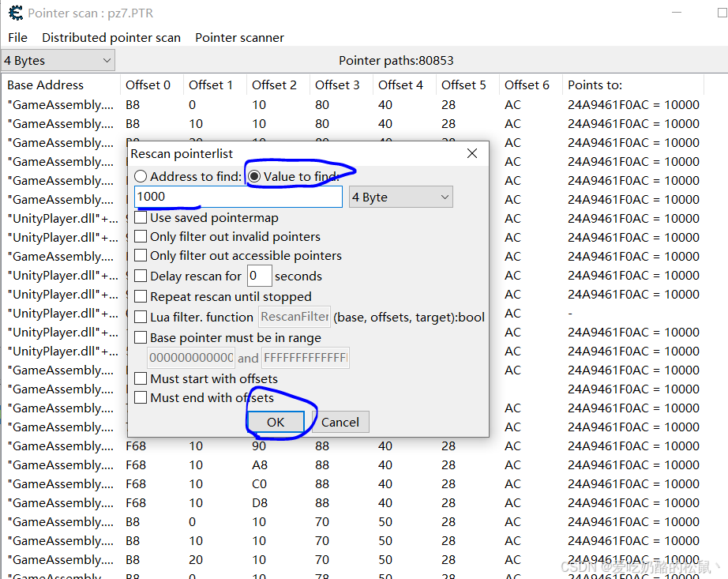728x579 pixels.
Task: Cancel the Rescan pointerlist dialog
Action: (x=340, y=422)
